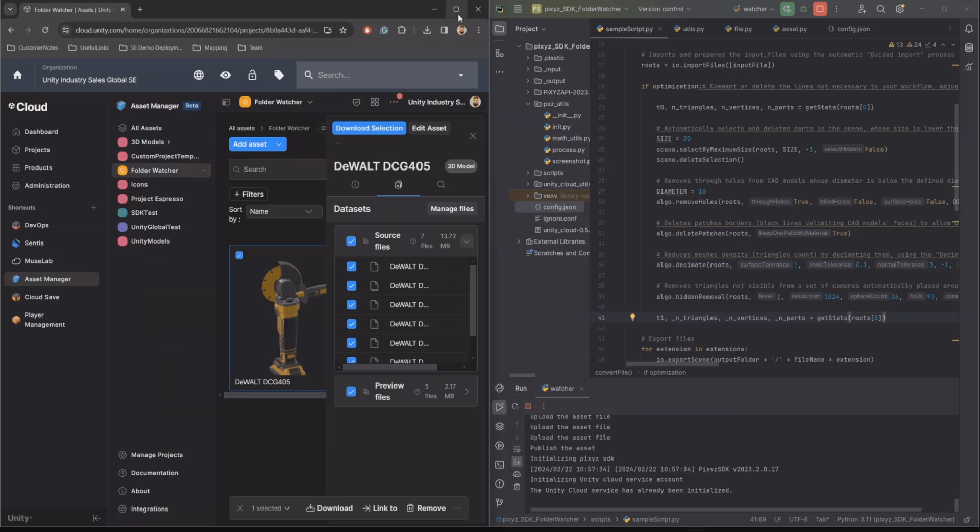Image resolution: width=980 pixels, height=532 pixels.
Task: Click the Download Selection button
Action: (x=369, y=128)
